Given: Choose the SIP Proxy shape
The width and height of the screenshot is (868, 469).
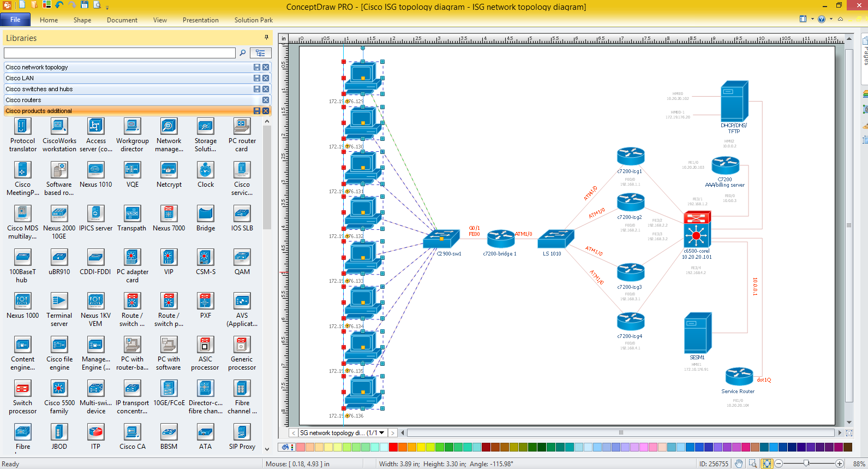Looking at the screenshot, I should click(x=242, y=437).
